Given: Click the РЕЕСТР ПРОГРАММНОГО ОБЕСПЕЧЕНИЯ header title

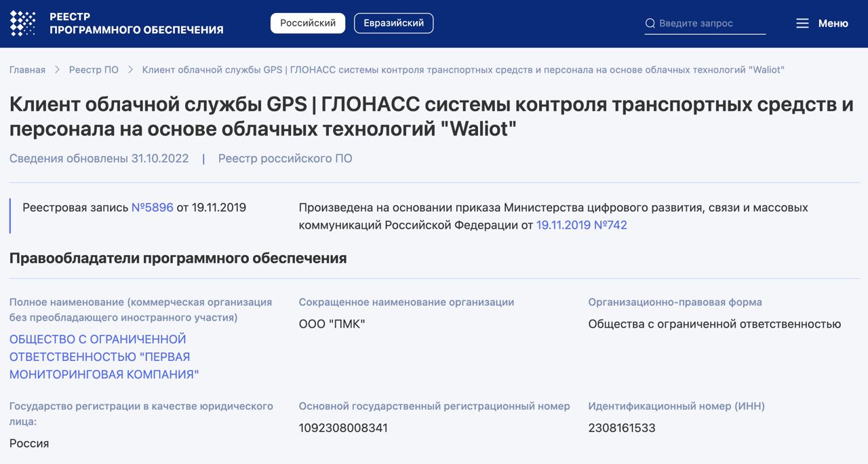Looking at the screenshot, I should coord(136,23).
